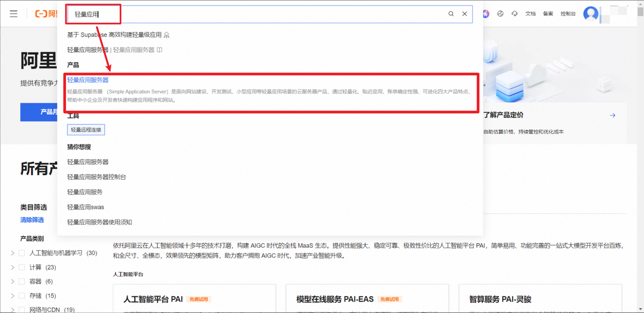
Task: Open the 了解产品定价 card title
Action: point(503,115)
